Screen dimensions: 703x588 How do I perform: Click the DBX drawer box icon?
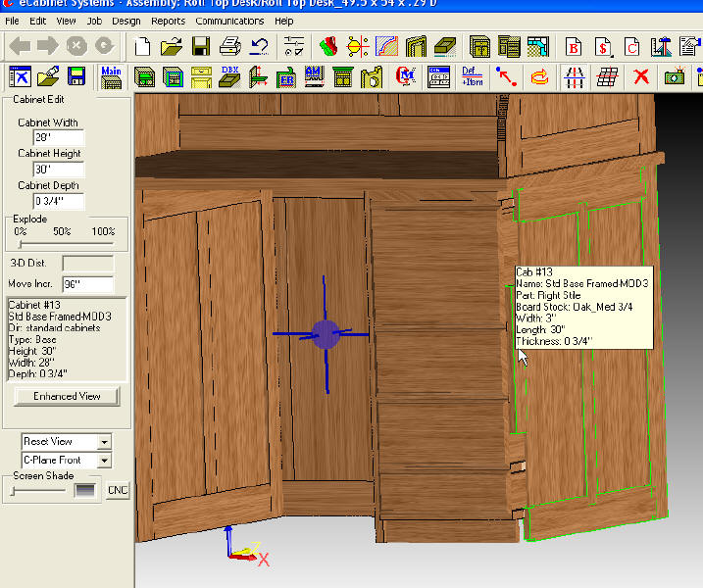(230, 75)
